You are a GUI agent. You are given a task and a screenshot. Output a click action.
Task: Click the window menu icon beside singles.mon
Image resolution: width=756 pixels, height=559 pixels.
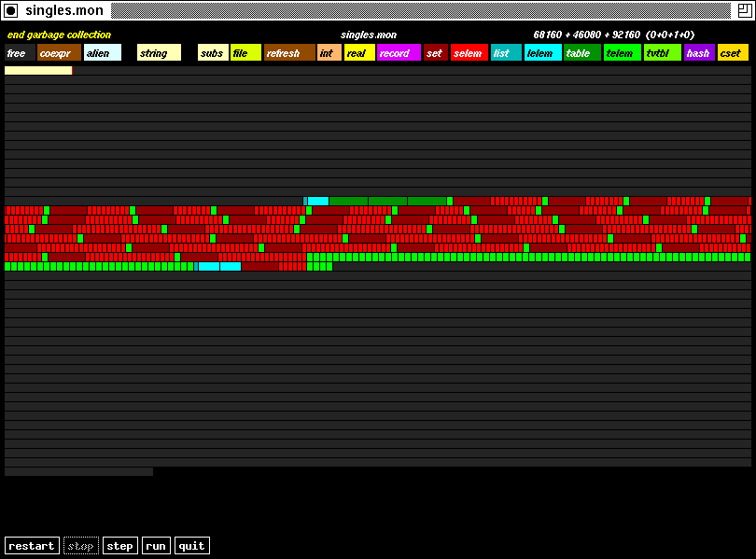pyautogui.click(x=11, y=10)
